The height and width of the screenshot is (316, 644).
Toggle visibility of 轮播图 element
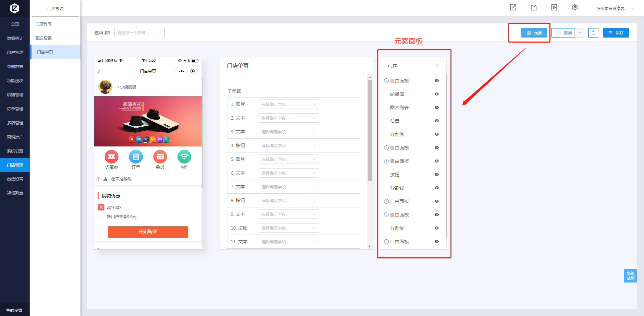coord(436,94)
